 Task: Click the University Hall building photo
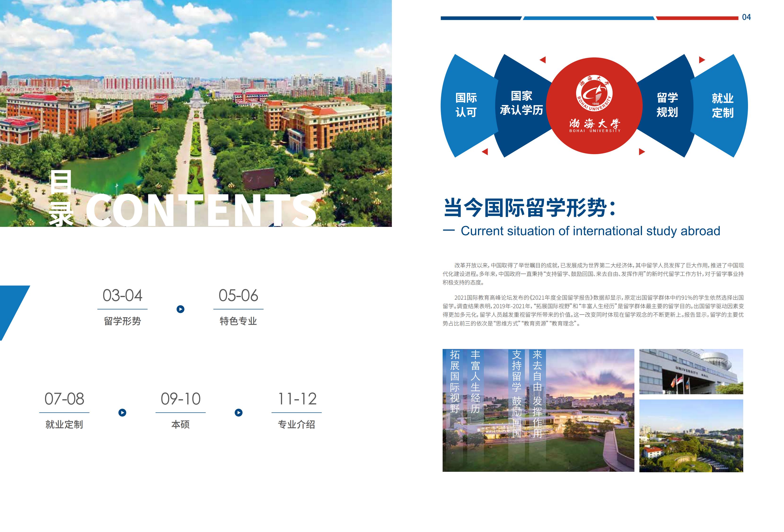pyautogui.click(x=691, y=371)
